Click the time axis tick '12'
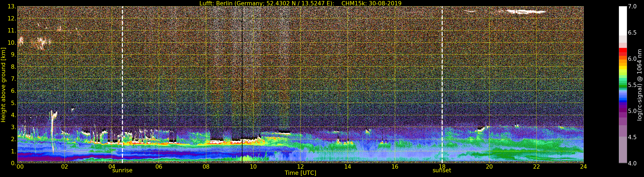 pyautogui.click(x=300, y=167)
